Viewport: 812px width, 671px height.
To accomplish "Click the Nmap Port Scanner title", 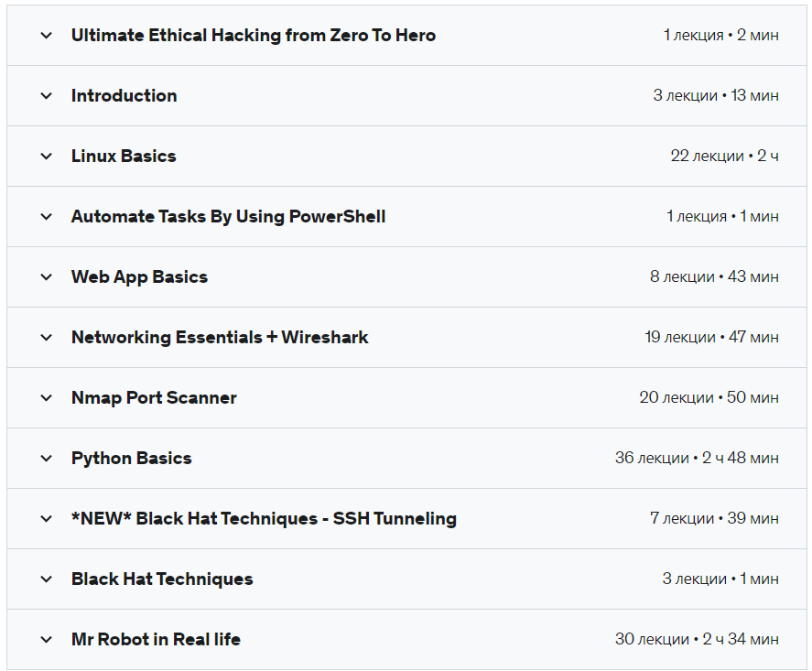I will (x=154, y=398).
